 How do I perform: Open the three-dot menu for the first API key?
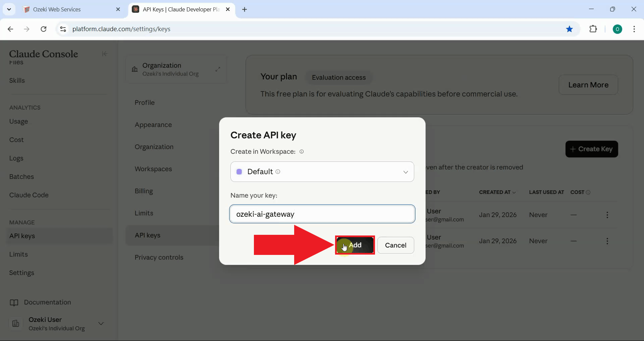tap(608, 215)
